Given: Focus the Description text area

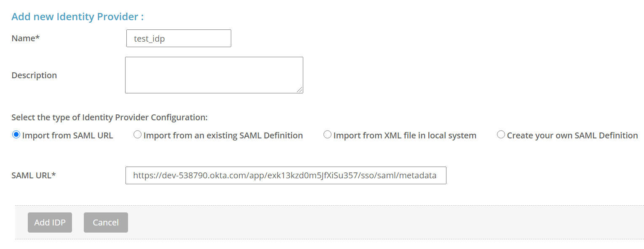Looking at the screenshot, I should pos(214,75).
